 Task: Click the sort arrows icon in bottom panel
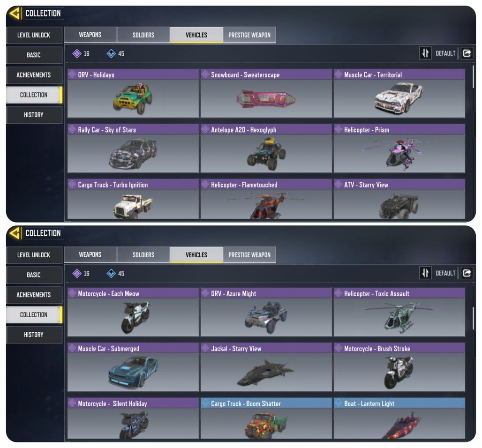pos(425,273)
